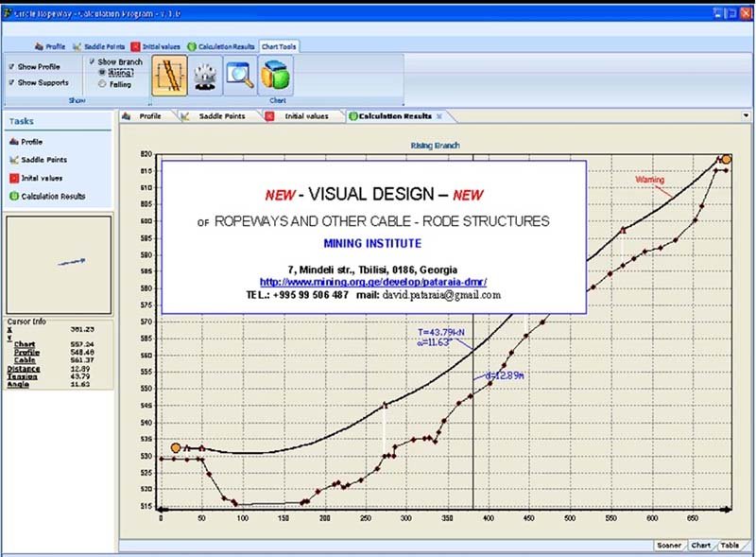Toggle the Show Profile checkbox

tap(11, 66)
